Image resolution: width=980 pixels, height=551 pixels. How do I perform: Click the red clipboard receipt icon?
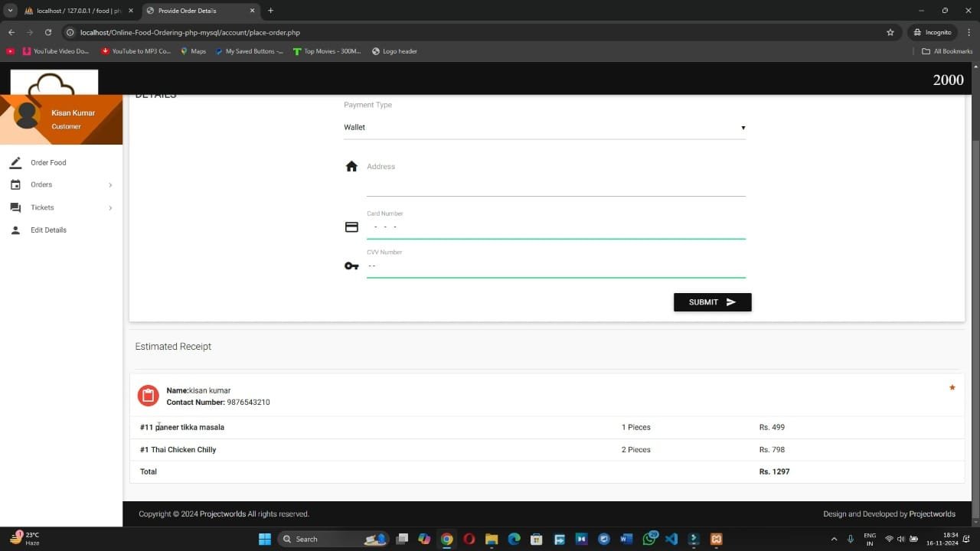pyautogui.click(x=148, y=396)
